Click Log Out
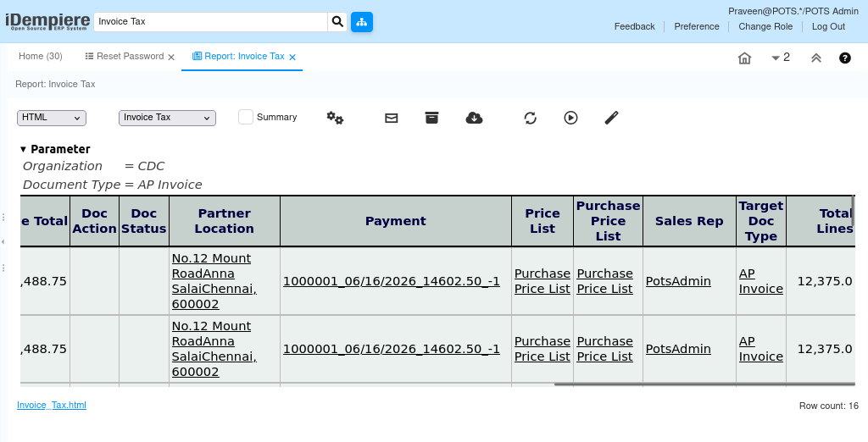 (x=828, y=26)
